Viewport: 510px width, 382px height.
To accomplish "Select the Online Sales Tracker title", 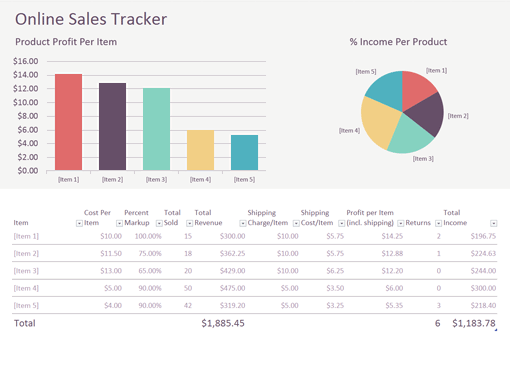I will point(91,19).
